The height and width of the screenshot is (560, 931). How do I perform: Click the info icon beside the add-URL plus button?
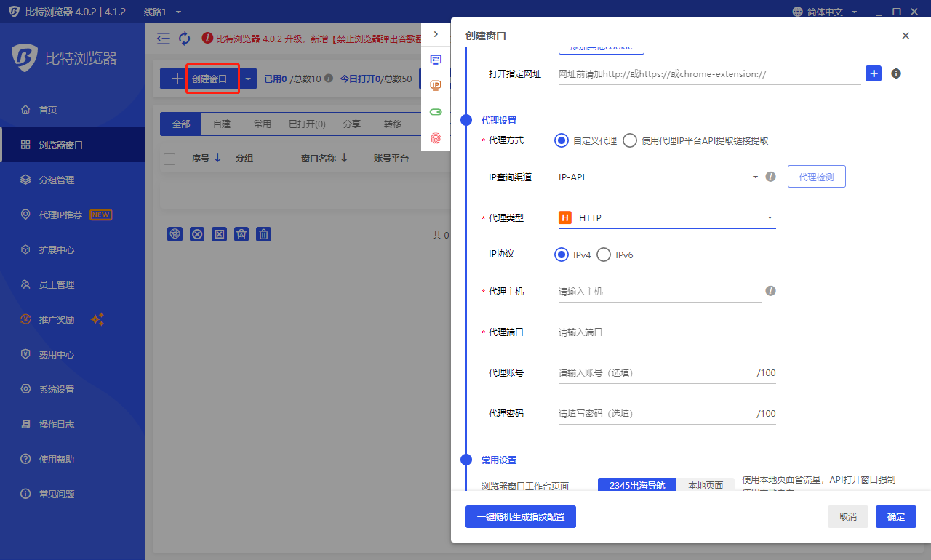896,73
